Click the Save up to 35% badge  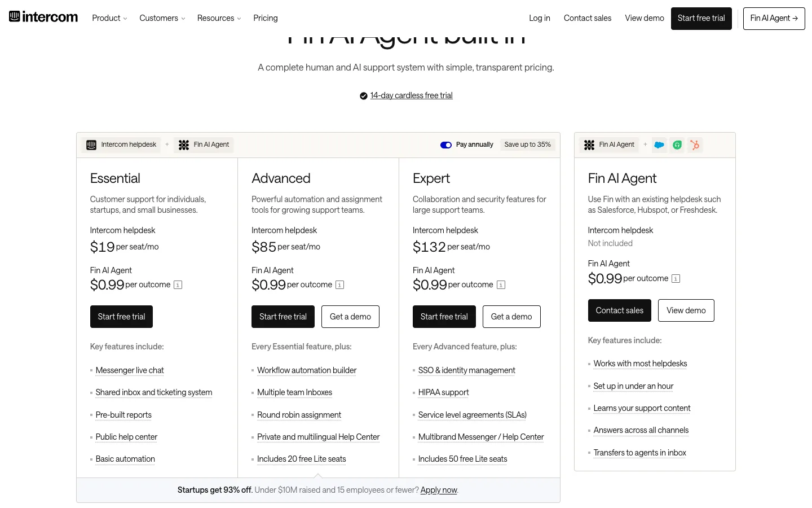pyautogui.click(x=528, y=145)
